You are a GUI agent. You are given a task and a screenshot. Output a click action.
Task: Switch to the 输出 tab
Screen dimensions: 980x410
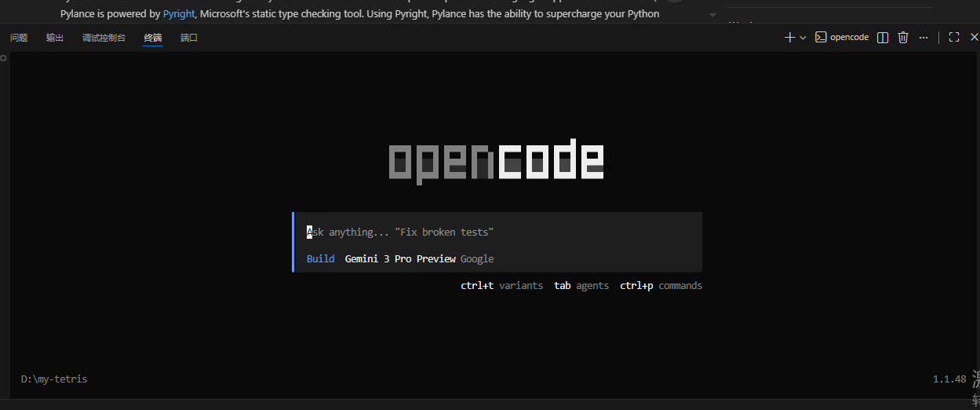55,38
